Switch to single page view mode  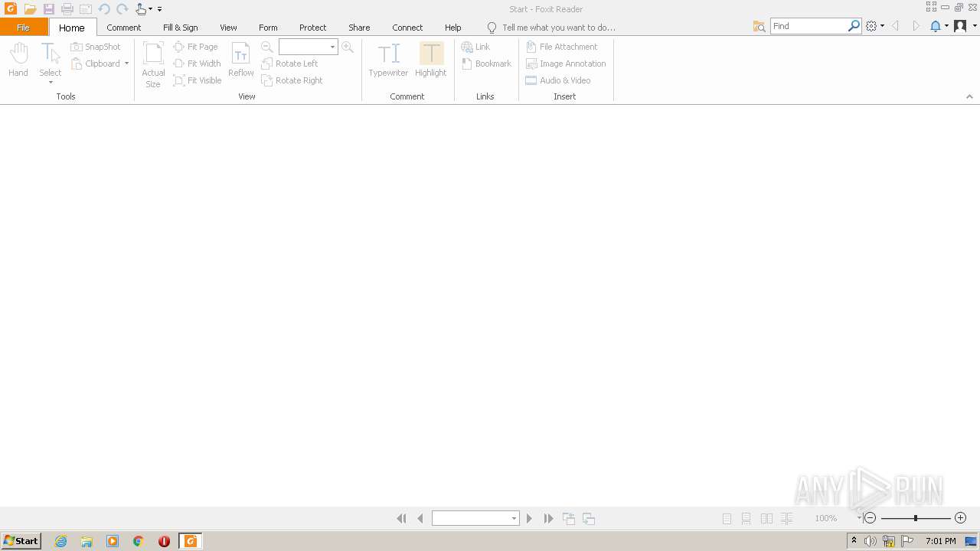tap(727, 519)
